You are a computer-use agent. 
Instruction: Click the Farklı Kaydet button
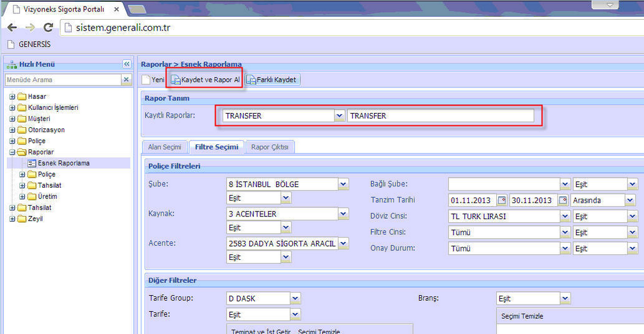coord(272,80)
